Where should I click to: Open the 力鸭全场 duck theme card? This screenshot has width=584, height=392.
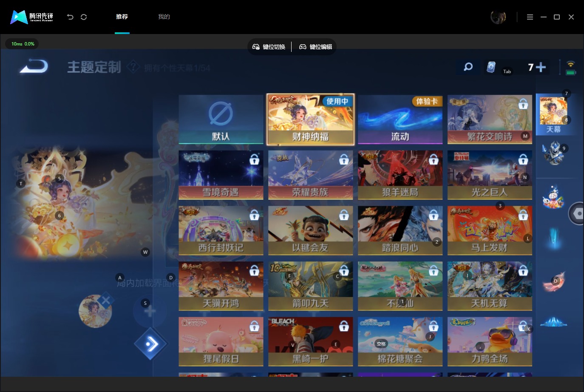(x=490, y=341)
